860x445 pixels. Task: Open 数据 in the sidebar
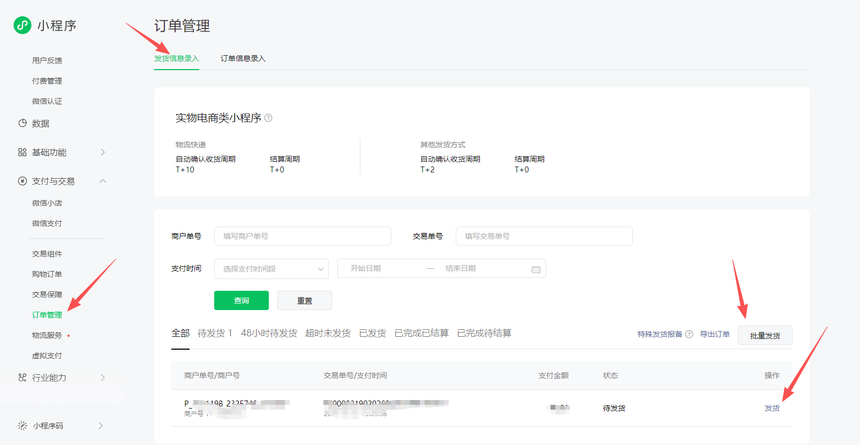click(41, 123)
